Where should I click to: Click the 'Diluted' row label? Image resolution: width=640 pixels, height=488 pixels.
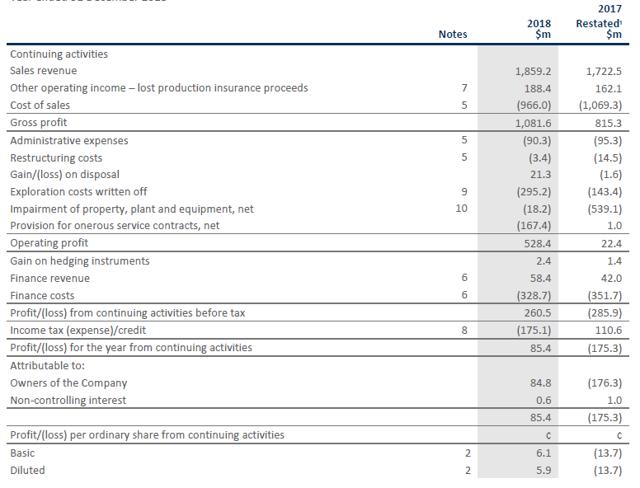pos(27,470)
